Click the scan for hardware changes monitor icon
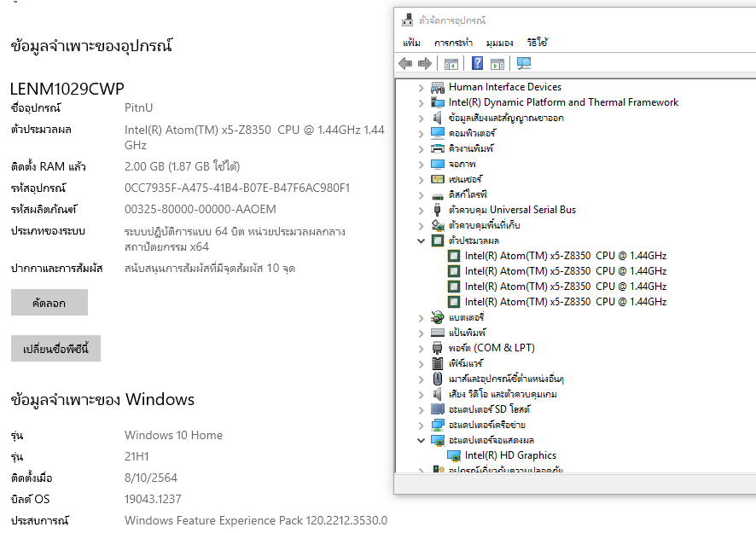Viewport: 756px width, 533px height. (x=524, y=63)
